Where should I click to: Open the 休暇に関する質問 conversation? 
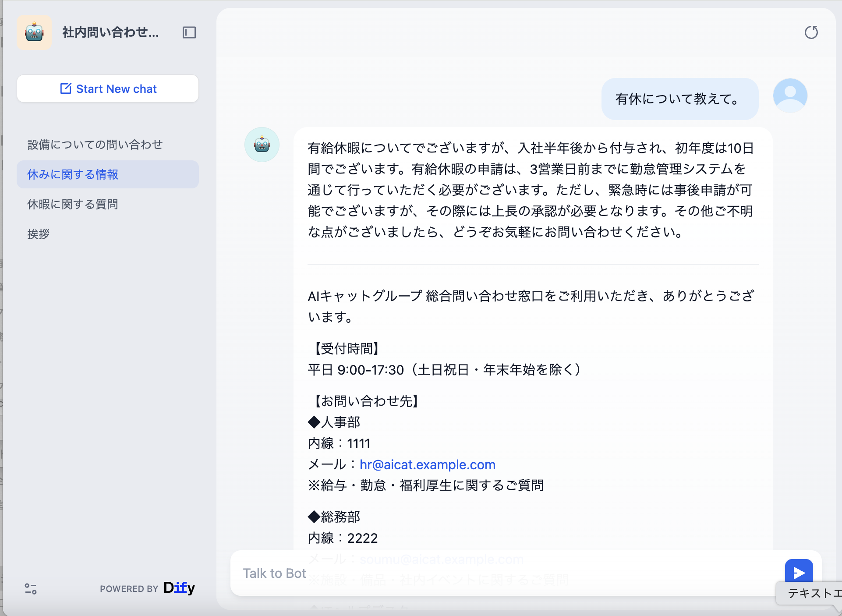point(73,204)
